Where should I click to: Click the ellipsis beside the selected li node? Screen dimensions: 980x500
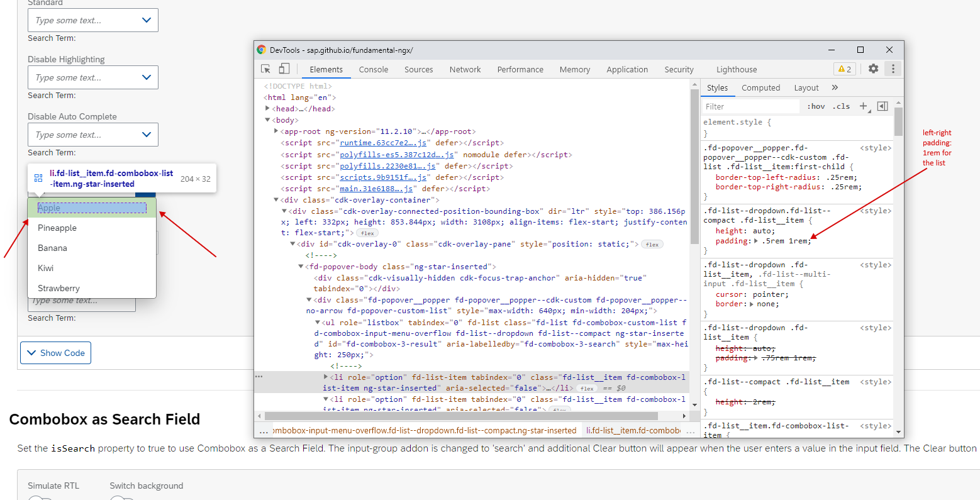click(x=259, y=377)
